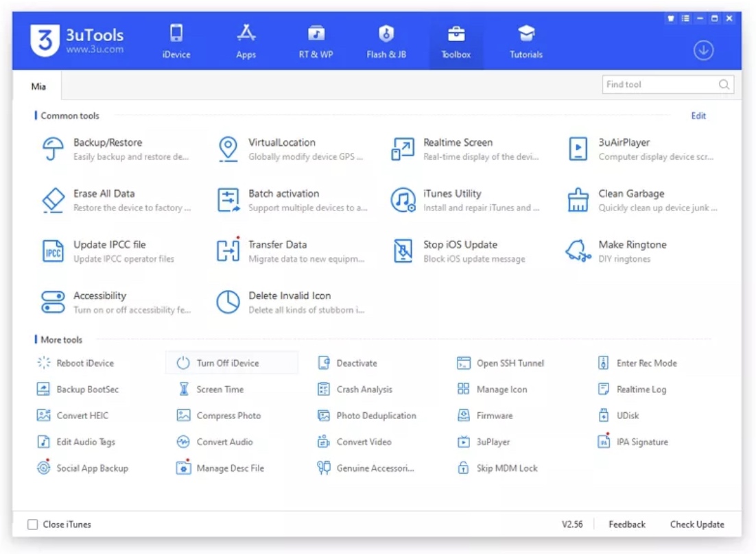Viewport: 756px width, 554px height.
Task: Open Batch activation icon
Action: tap(228, 200)
